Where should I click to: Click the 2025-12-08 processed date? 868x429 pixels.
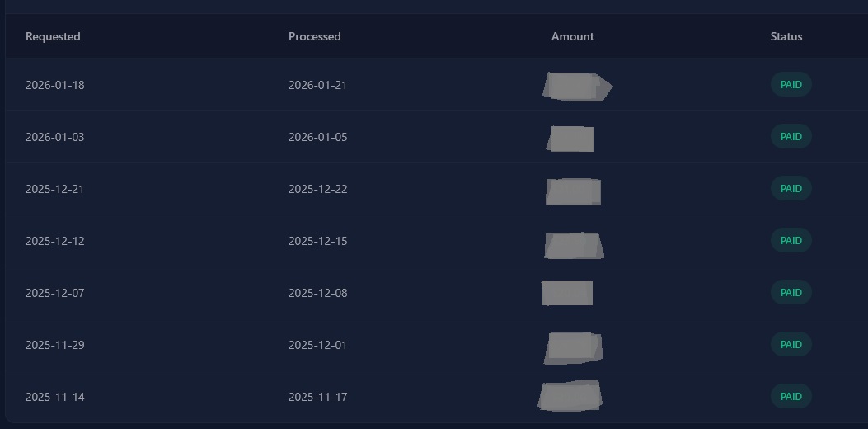pyautogui.click(x=317, y=293)
